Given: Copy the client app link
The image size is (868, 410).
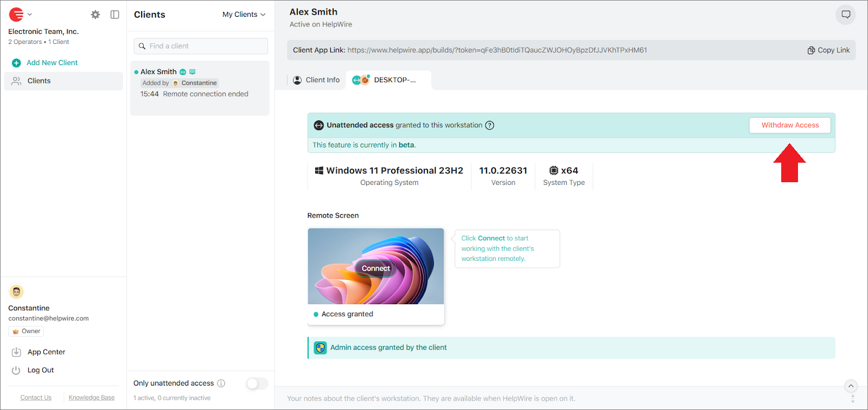Looking at the screenshot, I should [x=828, y=50].
